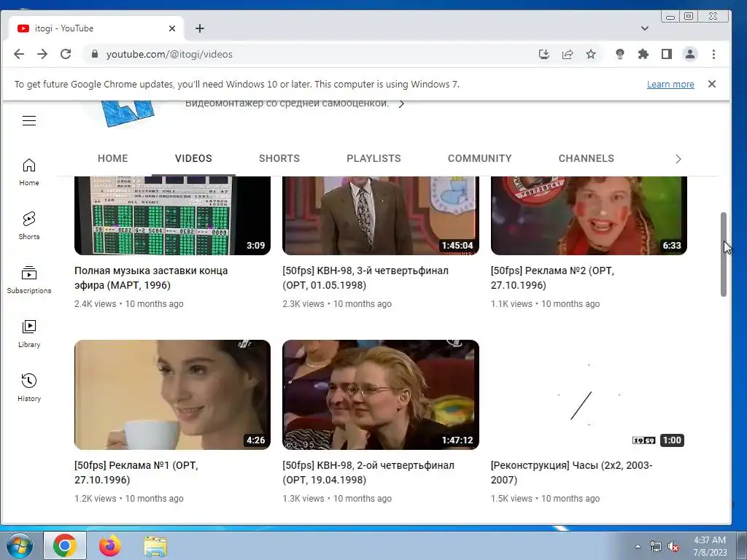Open the Windows Start menu
Viewport: 747px width, 560px height.
(20, 545)
